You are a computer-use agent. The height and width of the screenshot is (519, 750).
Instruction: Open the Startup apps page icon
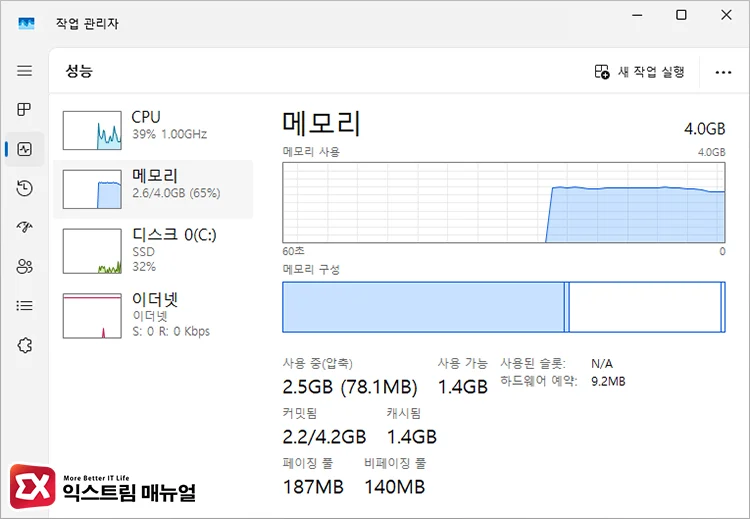coord(24,227)
